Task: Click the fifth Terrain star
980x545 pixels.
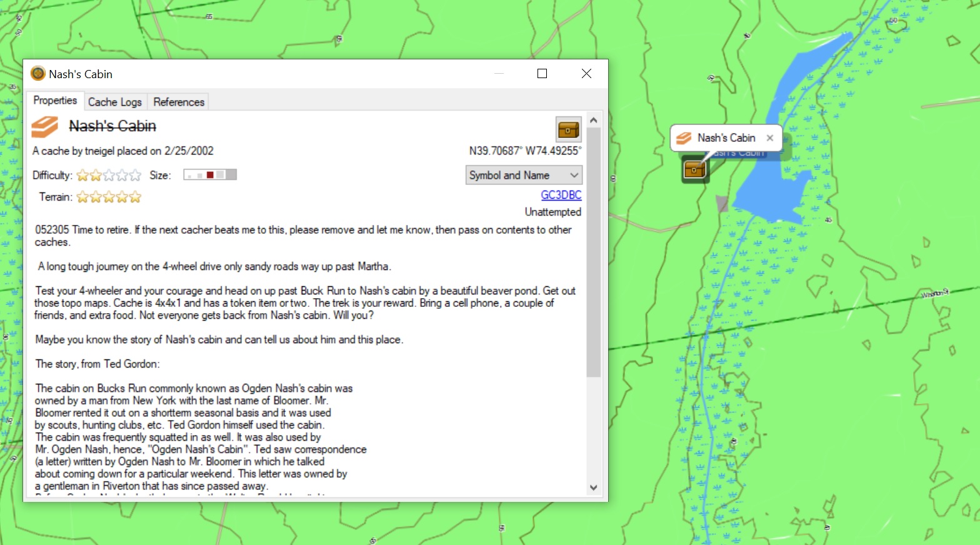Action: pyautogui.click(x=135, y=197)
